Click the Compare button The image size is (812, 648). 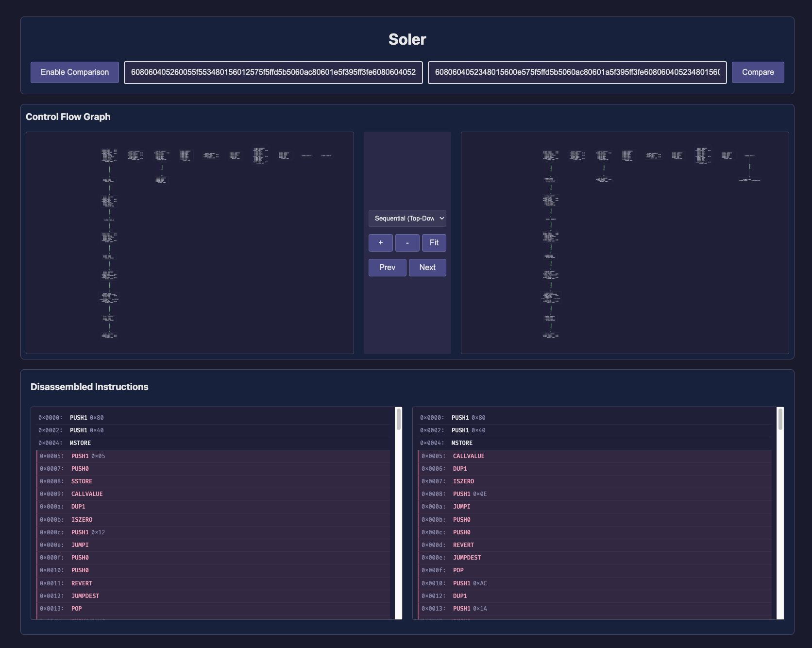757,72
